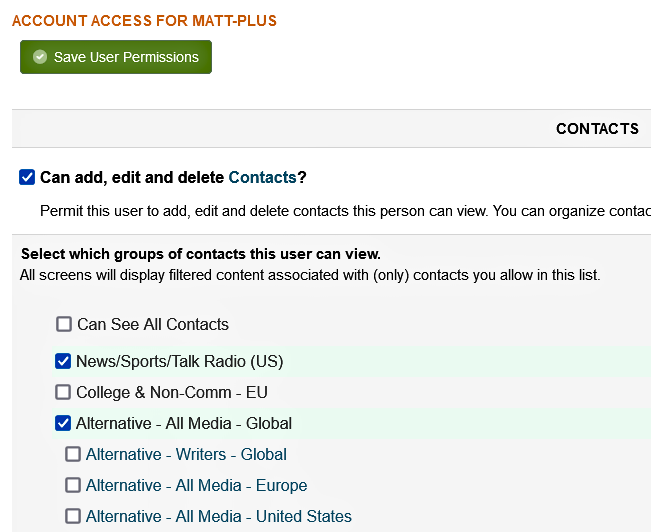Click the 'Alternative - All Media - Global' label text

click(x=184, y=424)
